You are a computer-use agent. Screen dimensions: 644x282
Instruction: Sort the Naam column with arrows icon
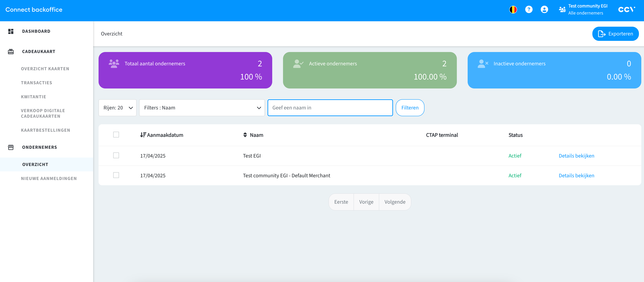pos(245,135)
